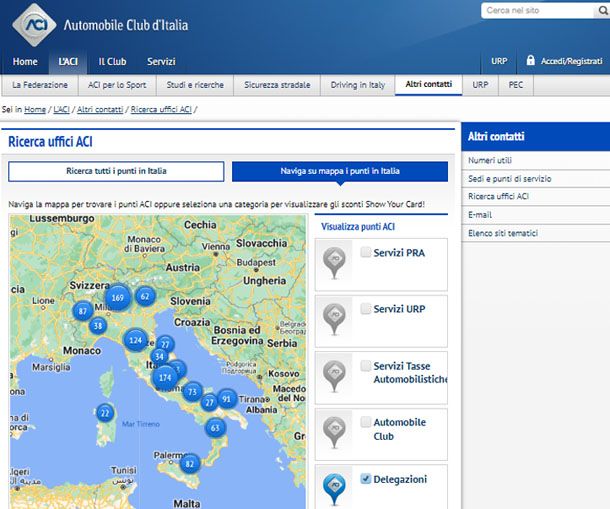
Task: Open map cluster marker 34
Action: point(159,356)
